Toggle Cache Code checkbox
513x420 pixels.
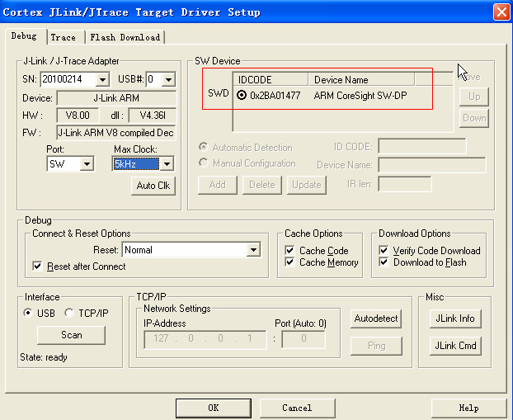pos(289,250)
